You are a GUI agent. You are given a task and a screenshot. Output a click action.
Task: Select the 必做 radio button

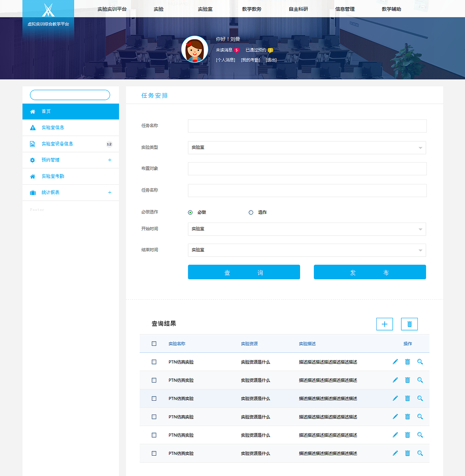190,212
